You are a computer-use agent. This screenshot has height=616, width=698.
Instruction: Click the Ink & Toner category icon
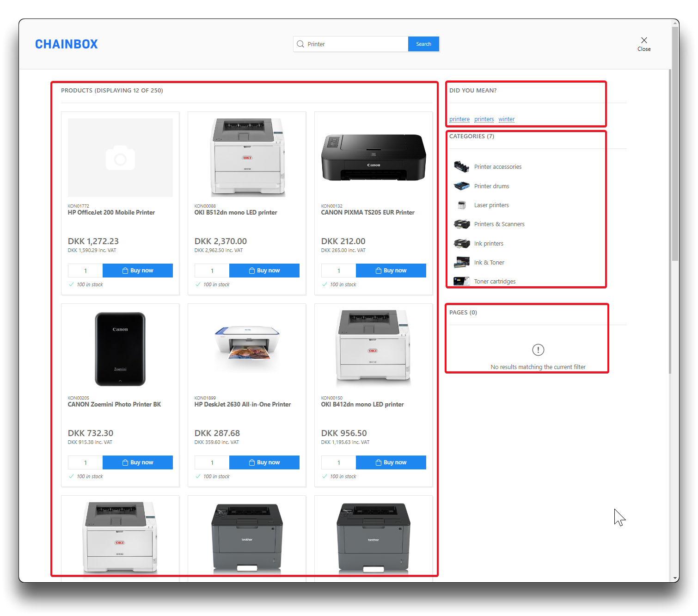pyautogui.click(x=462, y=262)
